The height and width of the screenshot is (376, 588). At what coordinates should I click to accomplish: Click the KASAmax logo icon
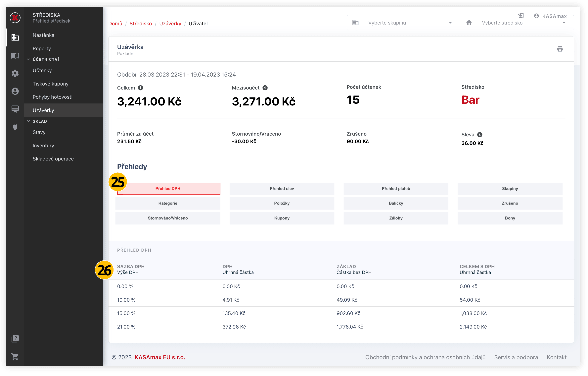[x=15, y=18]
